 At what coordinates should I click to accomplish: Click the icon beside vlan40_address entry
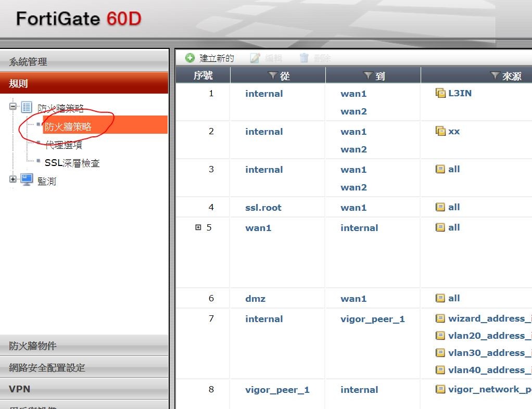(440, 369)
